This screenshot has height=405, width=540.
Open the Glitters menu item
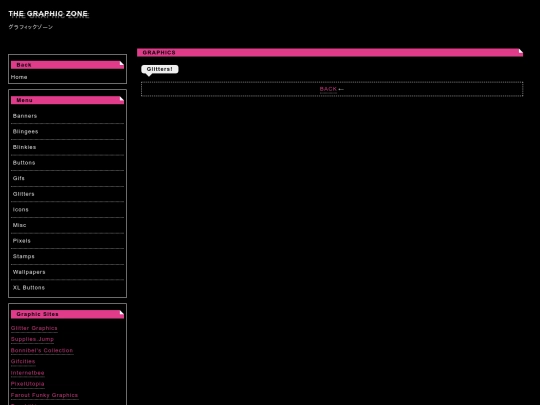point(68,194)
